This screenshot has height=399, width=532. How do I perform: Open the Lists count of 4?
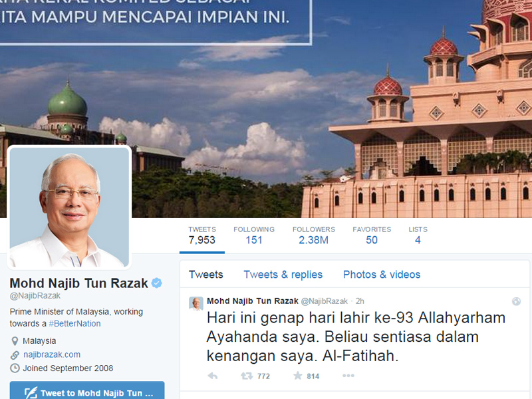tap(418, 235)
